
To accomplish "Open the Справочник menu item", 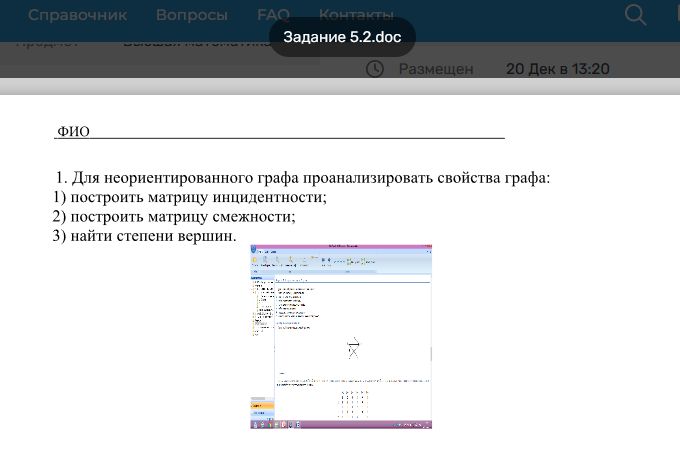I will (x=77, y=15).
